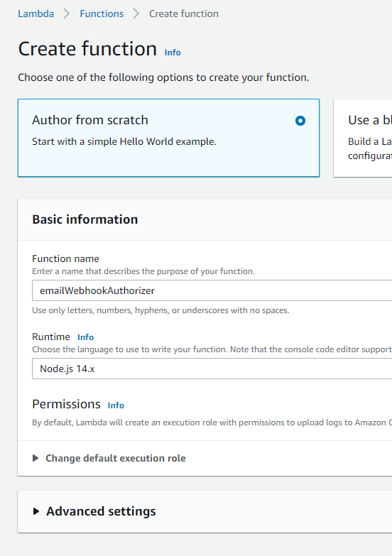Click the 'Choose one of the following options' text

click(x=163, y=77)
